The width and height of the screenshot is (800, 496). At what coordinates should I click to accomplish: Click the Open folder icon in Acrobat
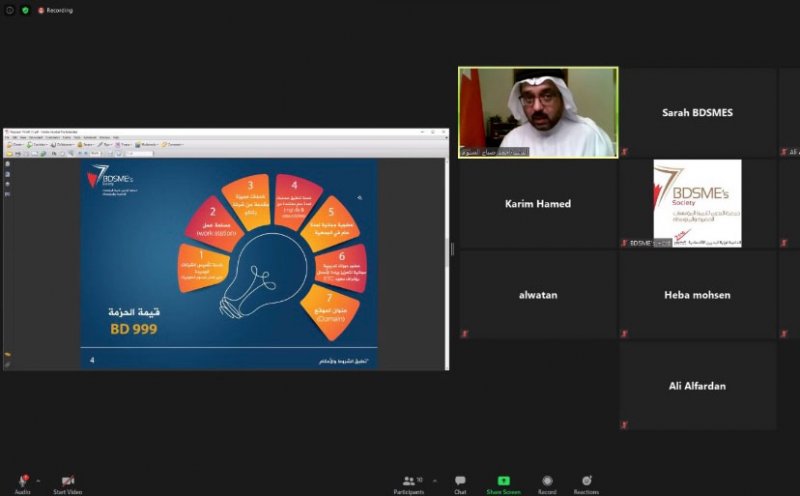[x=9, y=154]
